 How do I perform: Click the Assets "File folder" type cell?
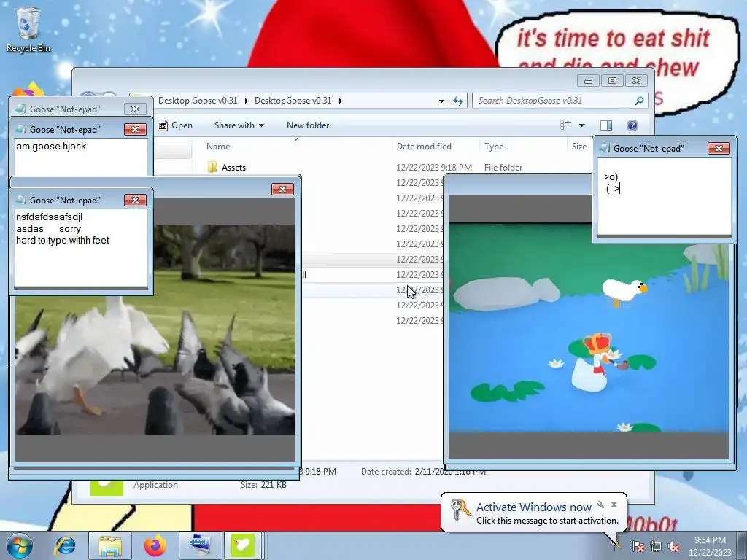(x=503, y=168)
